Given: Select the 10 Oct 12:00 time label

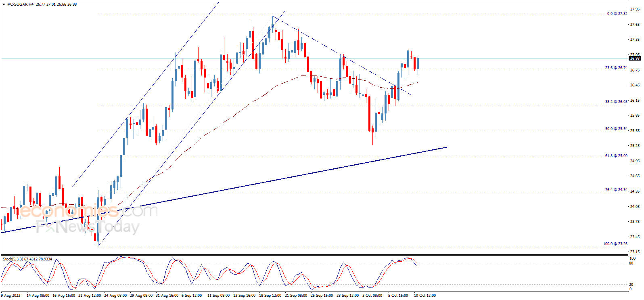Looking at the screenshot, I should tap(425, 296).
